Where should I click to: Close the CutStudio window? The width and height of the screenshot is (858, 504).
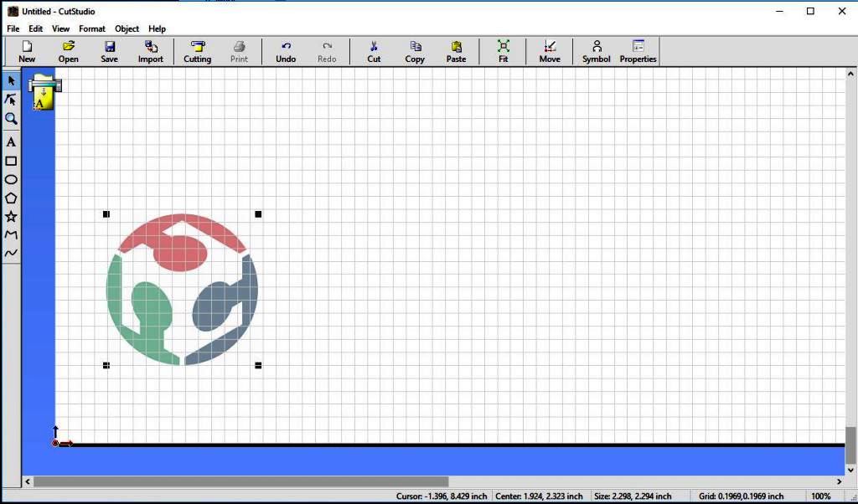pyautogui.click(x=842, y=11)
